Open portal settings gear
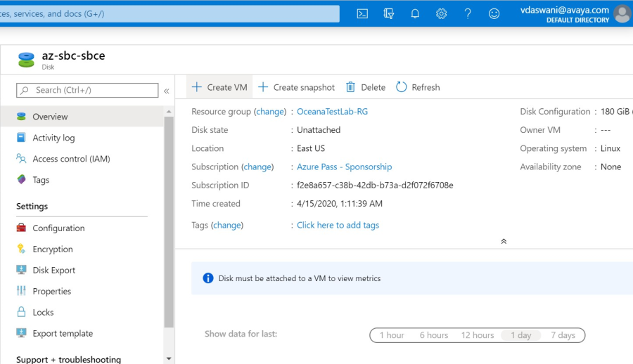The width and height of the screenshot is (633, 364). pos(441,14)
